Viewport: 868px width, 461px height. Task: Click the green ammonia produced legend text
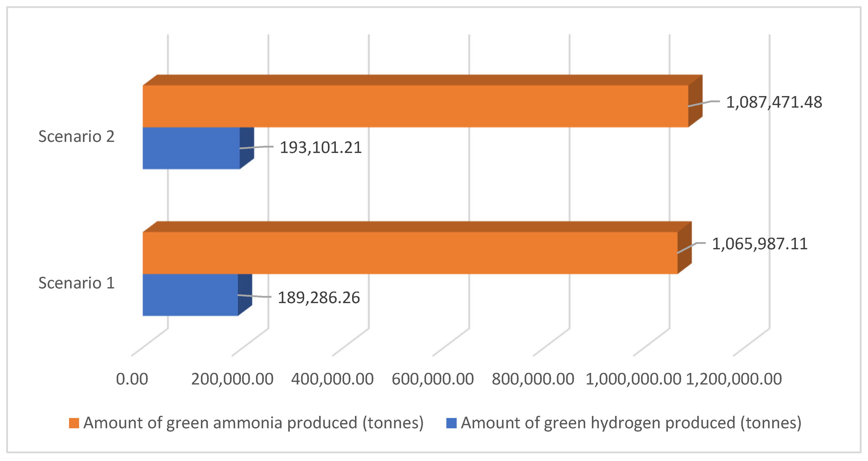tap(253, 423)
